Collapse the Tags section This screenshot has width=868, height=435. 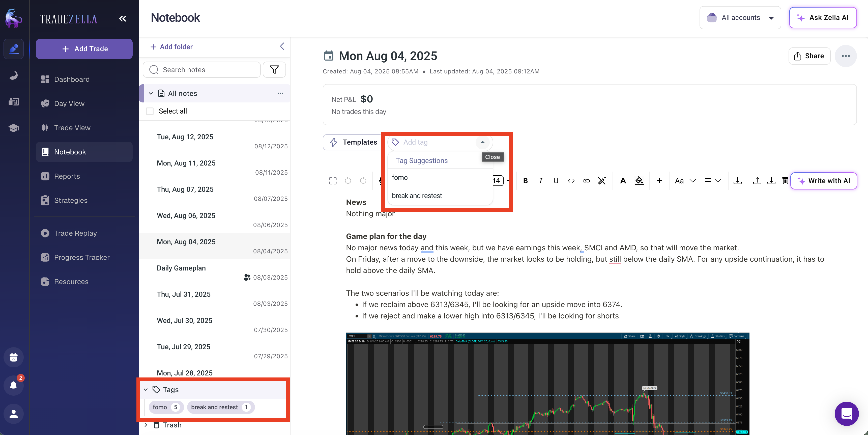146,390
